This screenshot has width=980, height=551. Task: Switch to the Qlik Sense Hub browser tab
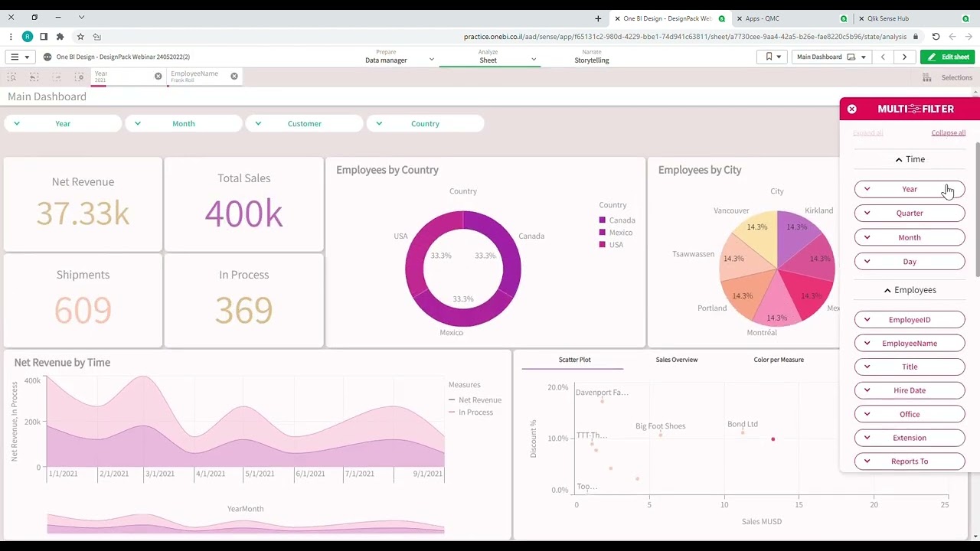[914, 18]
